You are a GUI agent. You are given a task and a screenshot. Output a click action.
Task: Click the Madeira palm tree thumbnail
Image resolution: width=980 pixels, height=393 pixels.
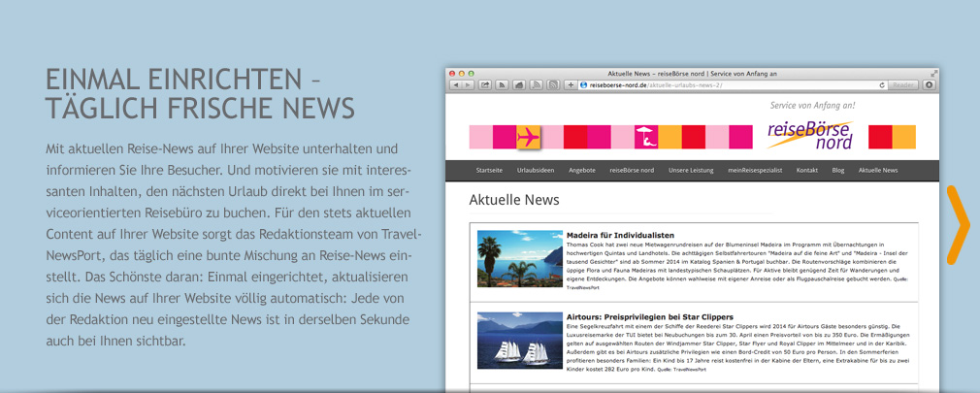pyautogui.click(x=520, y=259)
